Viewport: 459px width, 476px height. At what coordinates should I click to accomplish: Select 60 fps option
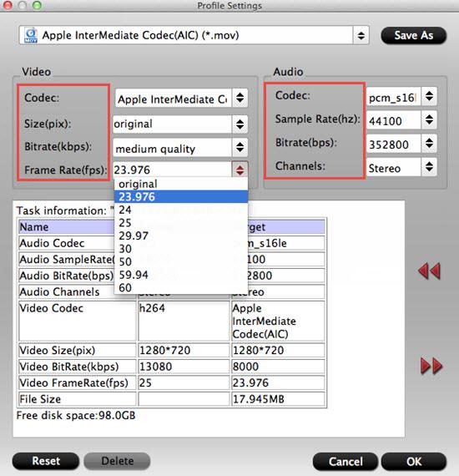181,288
